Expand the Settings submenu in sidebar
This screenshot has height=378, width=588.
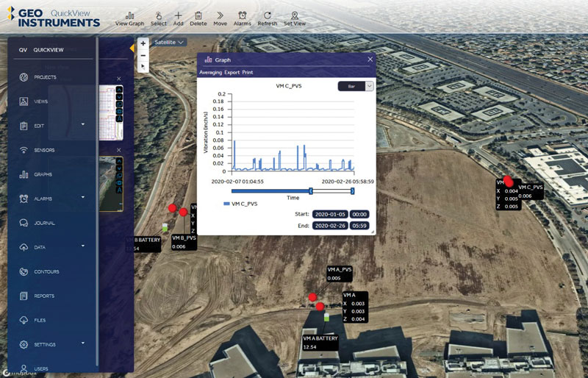point(82,343)
